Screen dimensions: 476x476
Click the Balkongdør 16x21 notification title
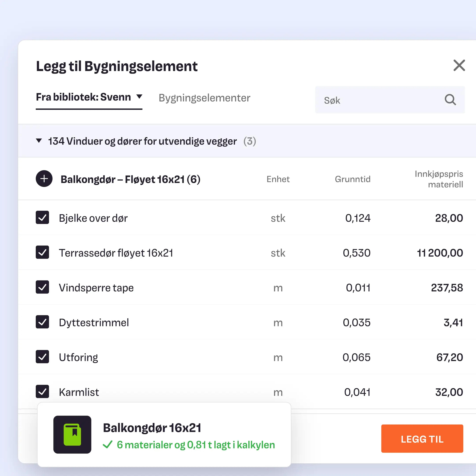click(x=152, y=428)
